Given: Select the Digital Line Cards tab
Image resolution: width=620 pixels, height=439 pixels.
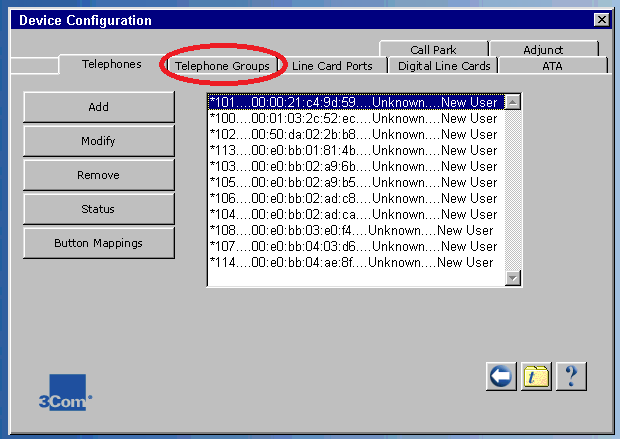Looking at the screenshot, I should 444,66.
